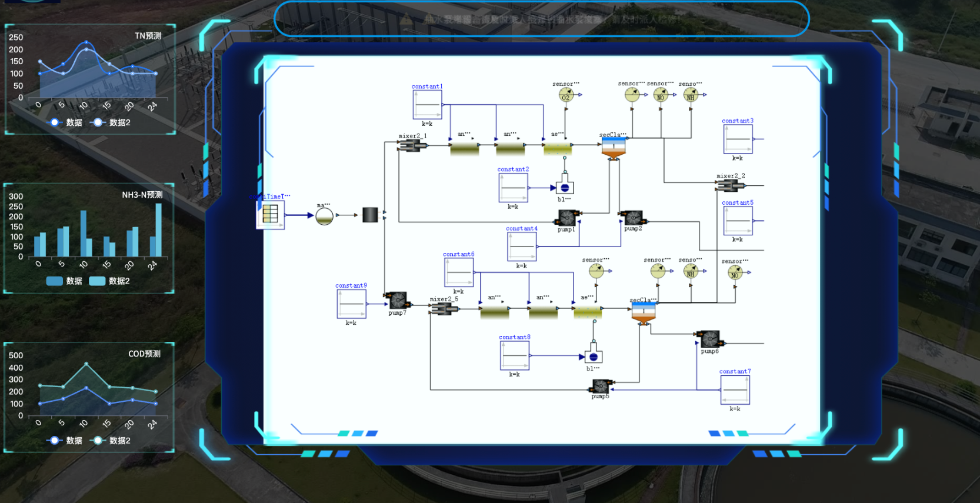The image size is (980, 503).
Task: Click the COD预测 chart title
Action: (x=144, y=354)
